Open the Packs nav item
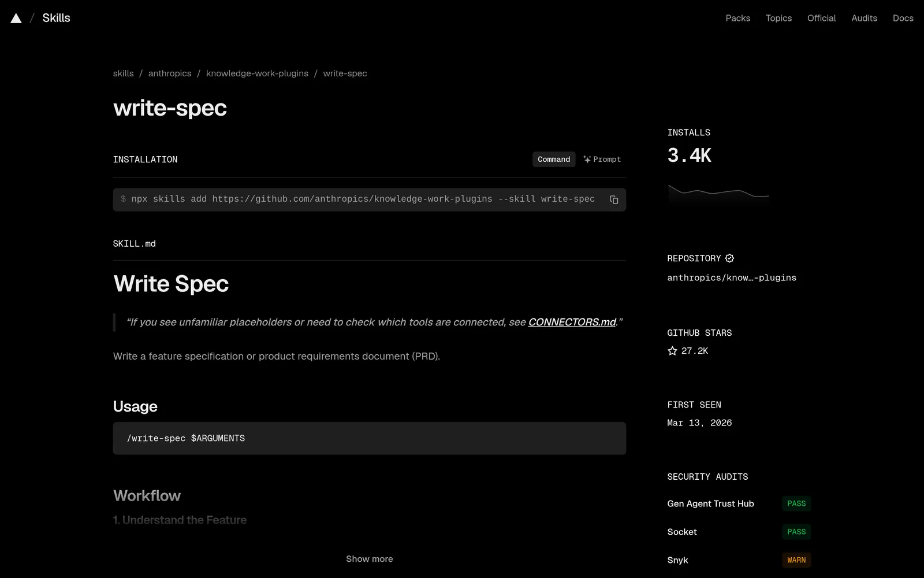The width and height of the screenshot is (924, 578). (x=738, y=18)
